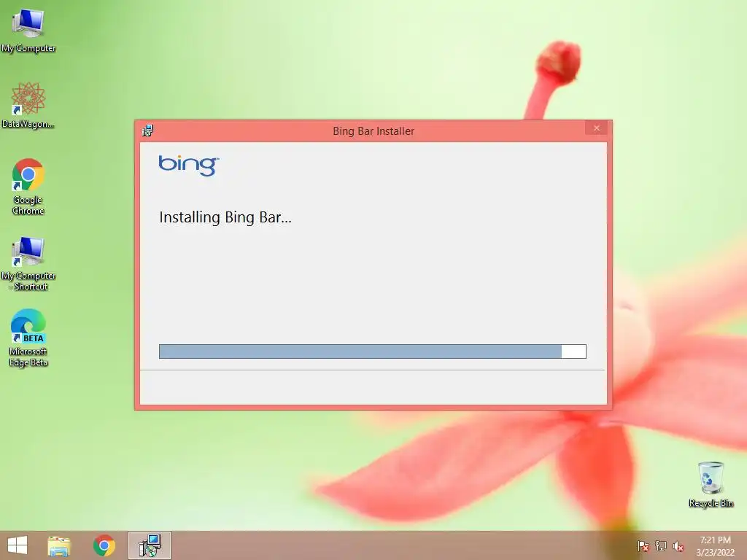The width and height of the screenshot is (747, 560).
Task: Open File Explorer from the taskbar
Action: pyautogui.click(x=59, y=545)
